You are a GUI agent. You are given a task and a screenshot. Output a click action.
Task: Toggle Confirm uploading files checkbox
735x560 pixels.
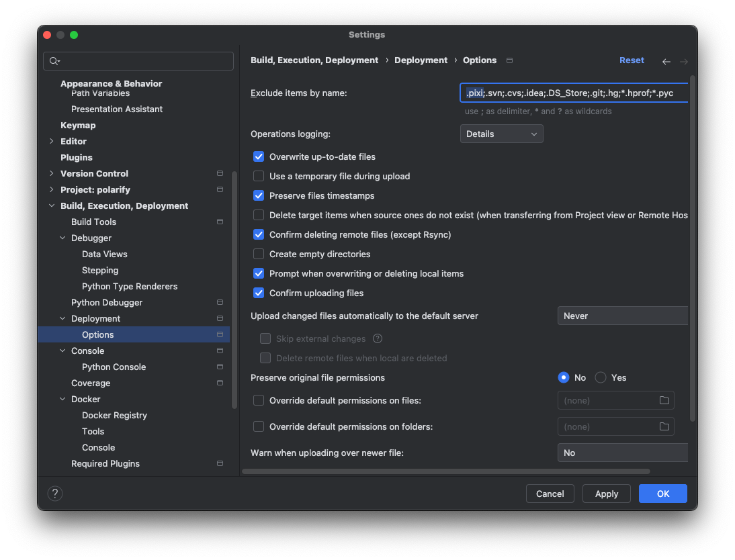[x=259, y=293]
